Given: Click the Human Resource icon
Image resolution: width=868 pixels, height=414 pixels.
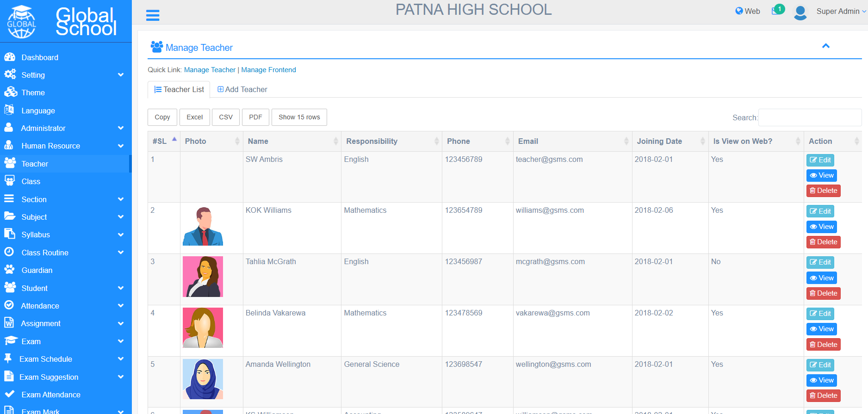Looking at the screenshot, I should point(8,145).
